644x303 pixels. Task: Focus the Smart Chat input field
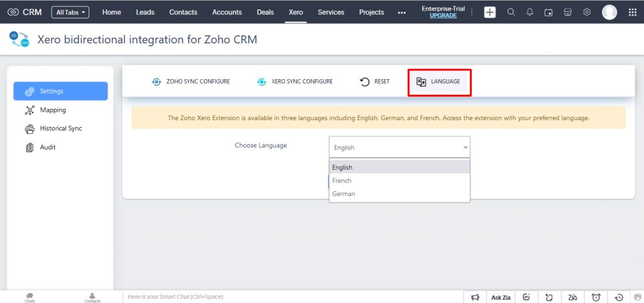click(x=293, y=297)
